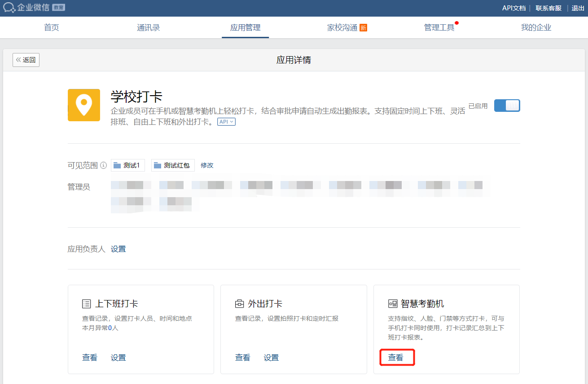Disable the 已启用 app toggle switch
The width and height of the screenshot is (588, 384).
(x=507, y=106)
